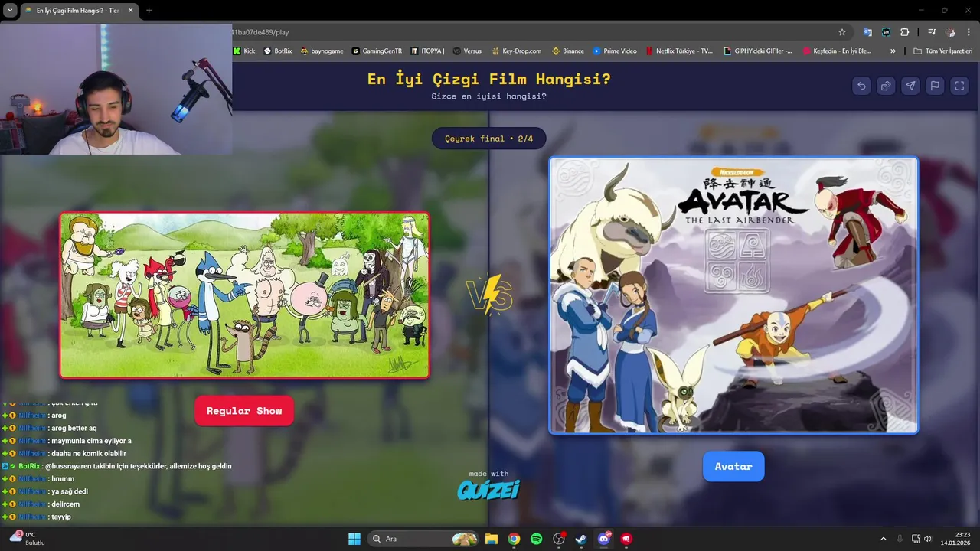Open the baynogame bookmark
The image size is (980, 551).
(x=322, y=51)
